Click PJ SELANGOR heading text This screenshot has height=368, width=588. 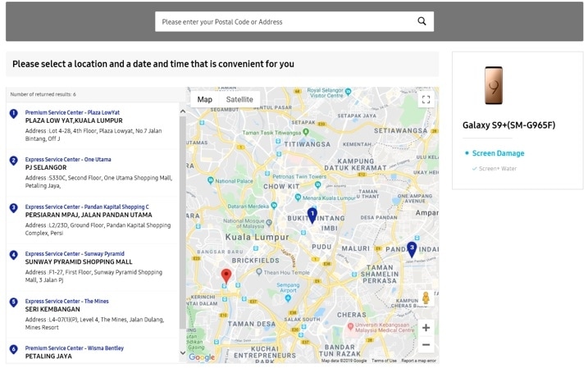coord(46,167)
